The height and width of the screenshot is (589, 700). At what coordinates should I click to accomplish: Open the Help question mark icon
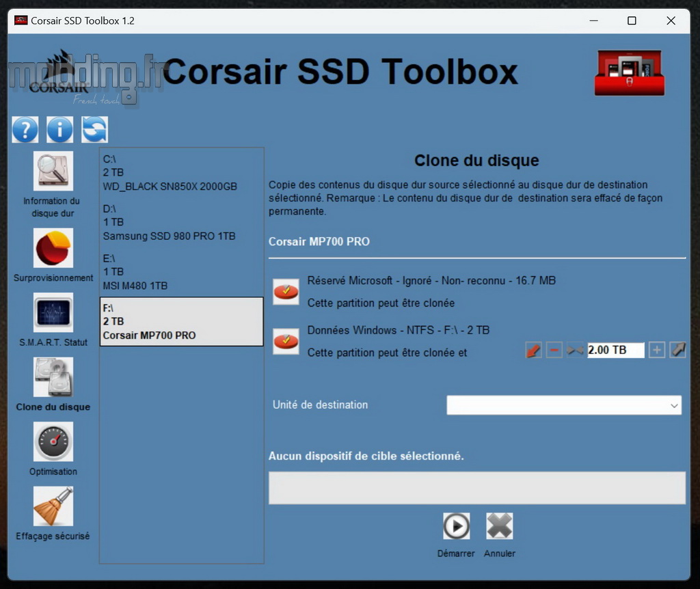coord(25,129)
